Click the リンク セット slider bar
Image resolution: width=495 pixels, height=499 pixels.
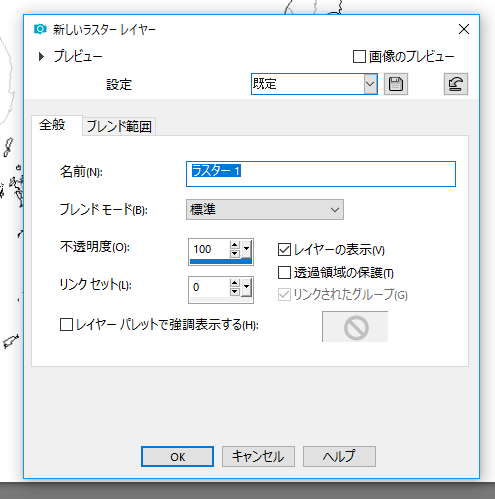pos(221,300)
